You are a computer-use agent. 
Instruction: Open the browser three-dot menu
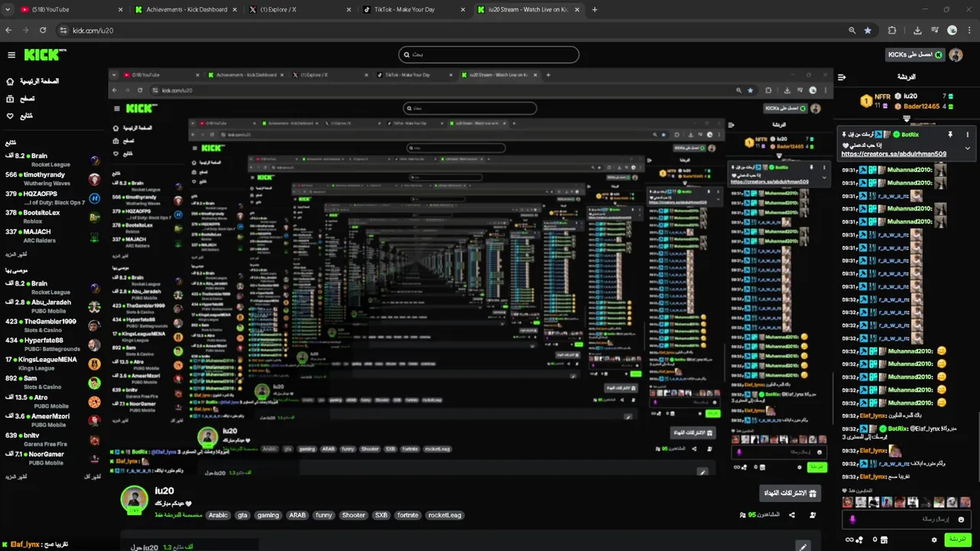point(969,31)
